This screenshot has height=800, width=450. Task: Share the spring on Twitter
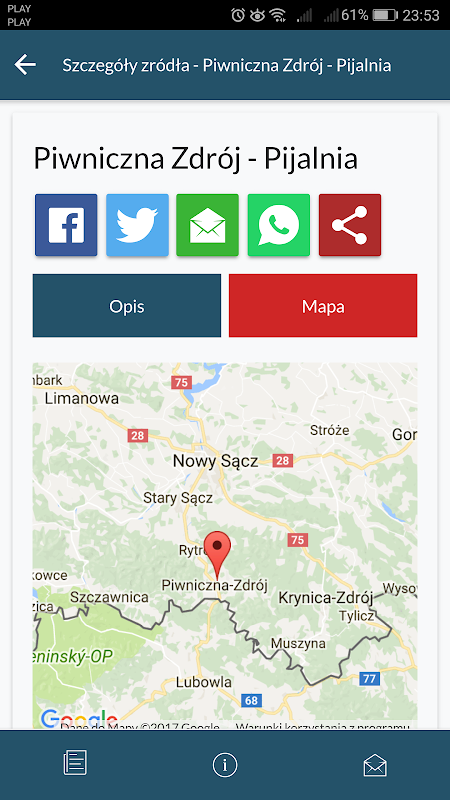137,225
